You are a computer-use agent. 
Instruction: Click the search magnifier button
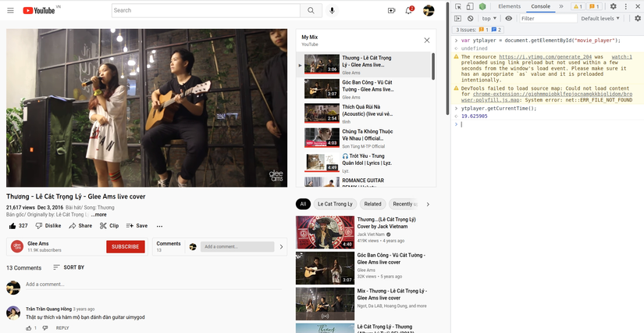[x=311, y=10]
